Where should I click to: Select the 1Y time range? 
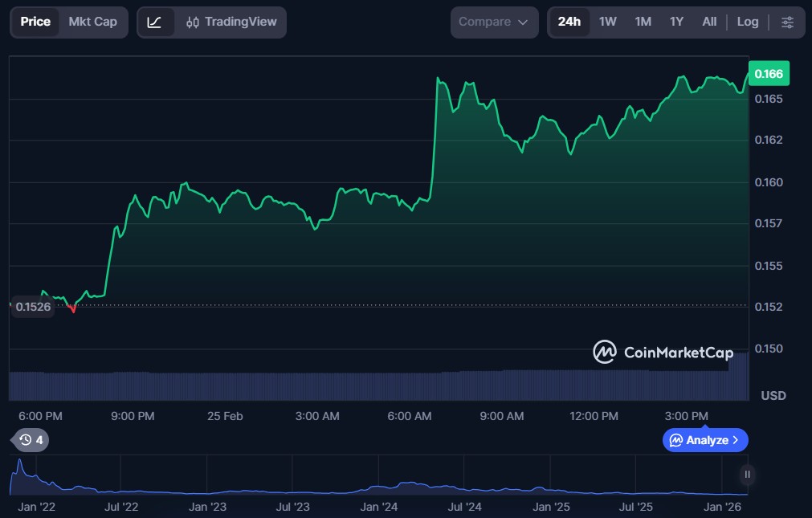[676, 22]
